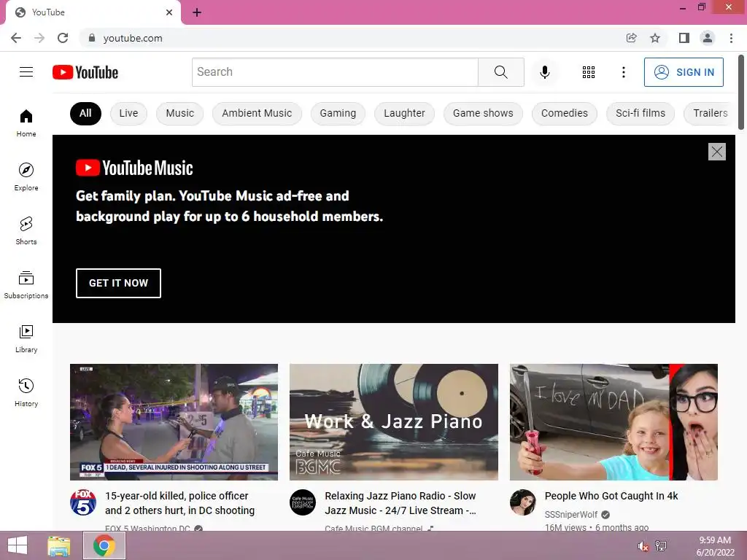
Task: Start voice search with microphone
Action: [544, 72]
